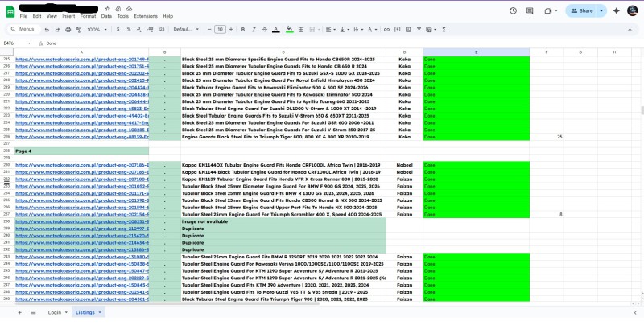Click the Share button
Screen dimensions: 644x334
pos(585,10)
